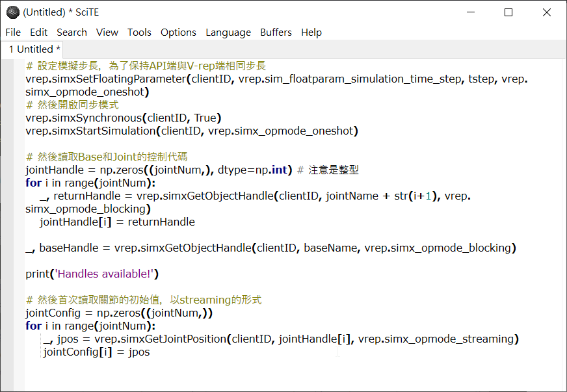Open the Language menu
The image size is (567, 392).
coord(228,33)
